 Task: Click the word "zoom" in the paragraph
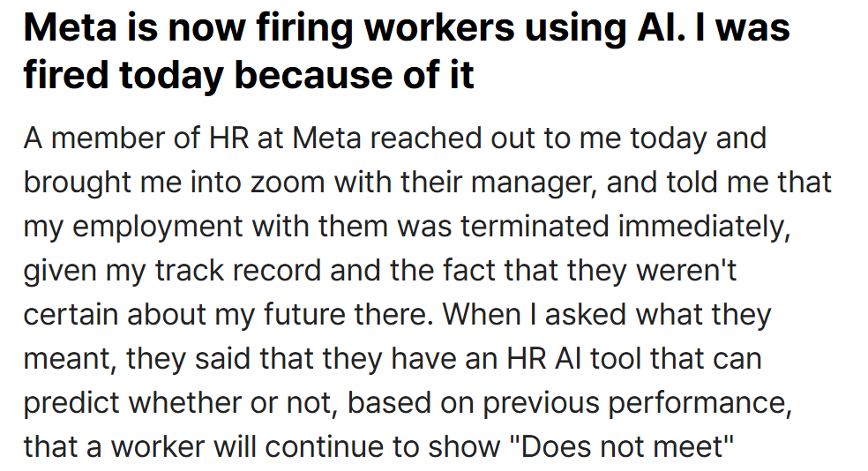tap(288, 182)
